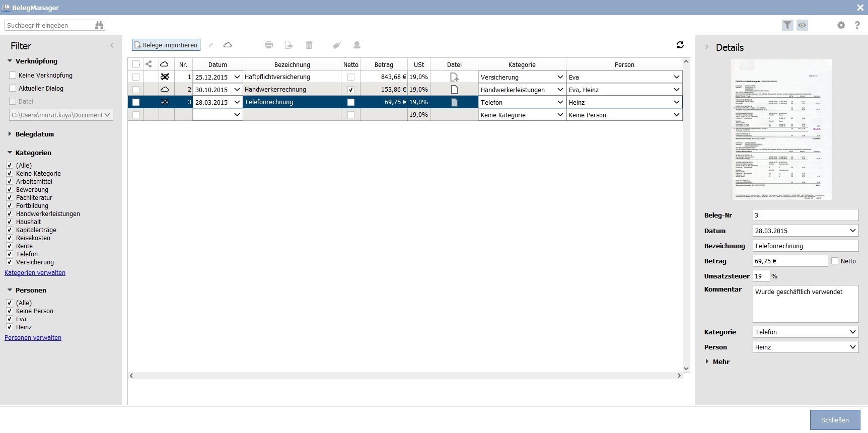
Task: Open the Kategorien verwalten link
Action: pyautogui.click(x=35, y=272)
